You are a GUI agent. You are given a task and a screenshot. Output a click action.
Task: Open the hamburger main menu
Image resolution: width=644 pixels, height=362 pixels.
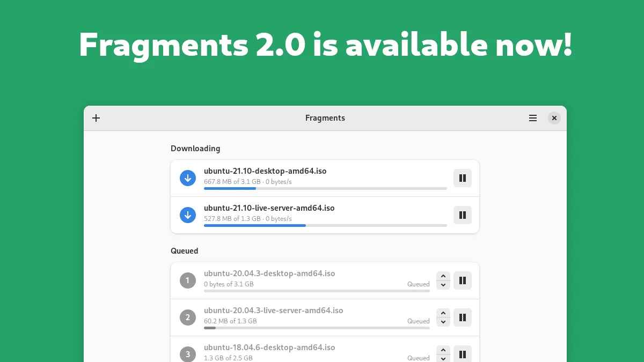533,118
